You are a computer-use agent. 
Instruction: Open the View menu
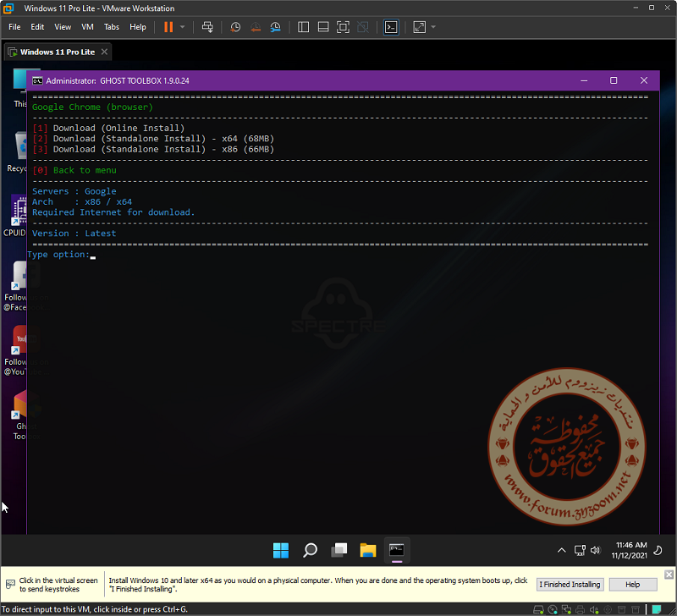pyautogui.click(x=63, y=27)
